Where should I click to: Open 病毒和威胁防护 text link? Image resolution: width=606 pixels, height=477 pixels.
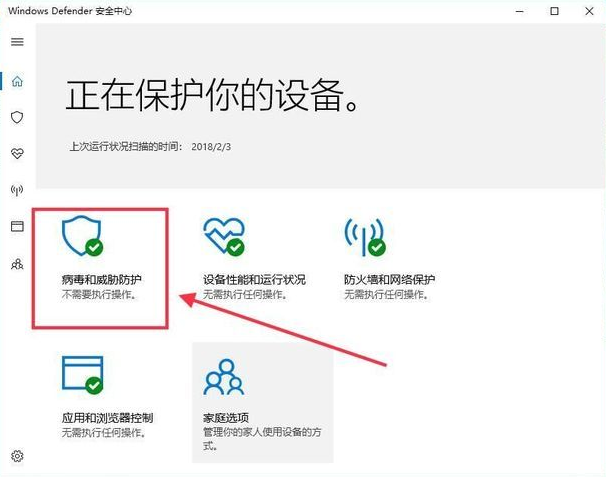click(x=101, y=280)
